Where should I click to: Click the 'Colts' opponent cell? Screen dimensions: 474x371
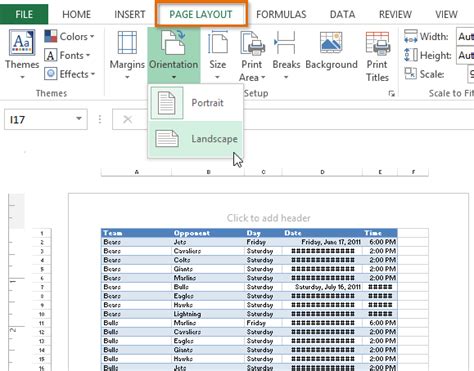click(x=208, y=260)
